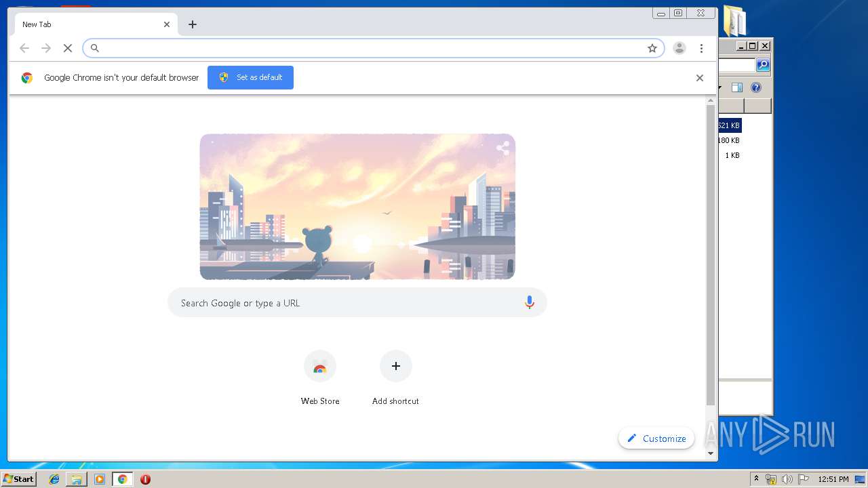868x488 pixels.
Task: Open the Chrome three-dot menu
Action: click(701, 48)
